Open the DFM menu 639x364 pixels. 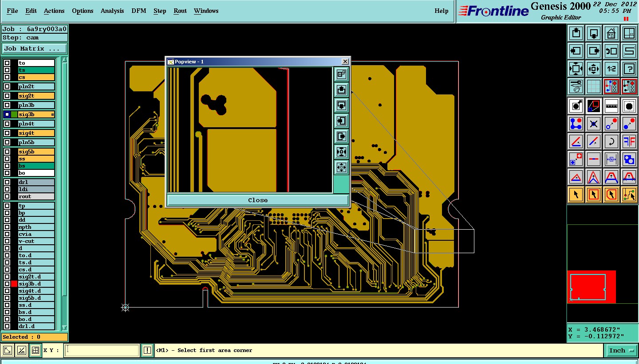click(x=139, y=11)
